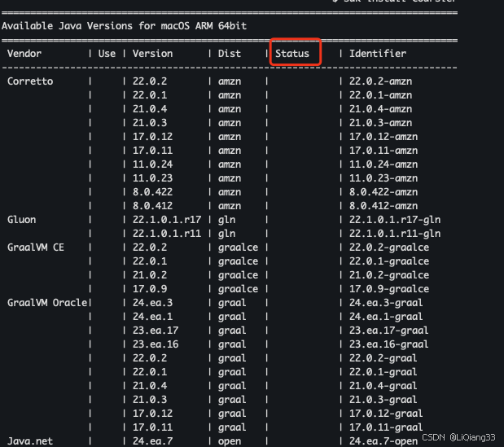This screenshot has height=447, width=504.
Task: Click the GraalVM Oracle vendor name
Action: [x=47, y=303]
